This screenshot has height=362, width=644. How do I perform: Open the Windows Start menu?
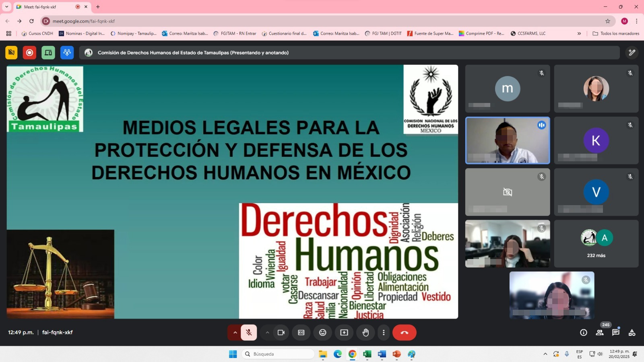click(233, 354)
